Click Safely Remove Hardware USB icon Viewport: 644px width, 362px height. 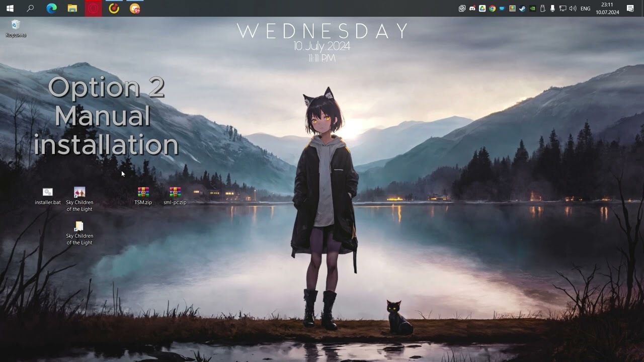542,9
